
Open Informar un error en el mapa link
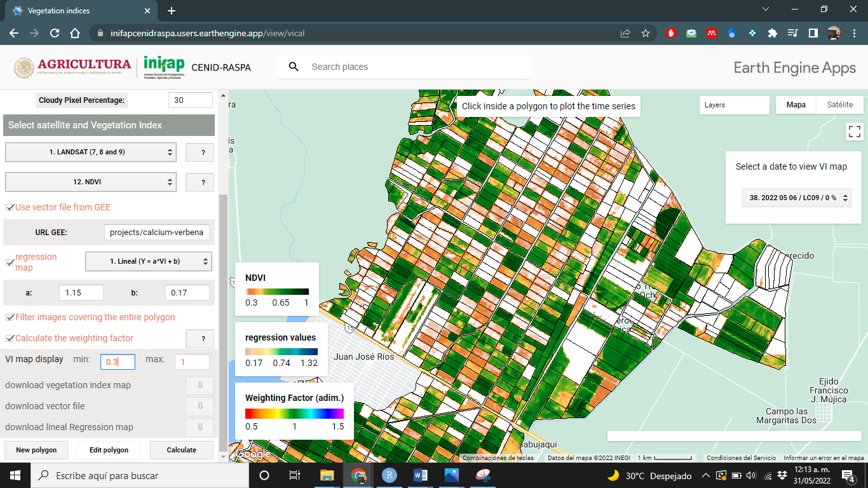click(x=824, y=458)
